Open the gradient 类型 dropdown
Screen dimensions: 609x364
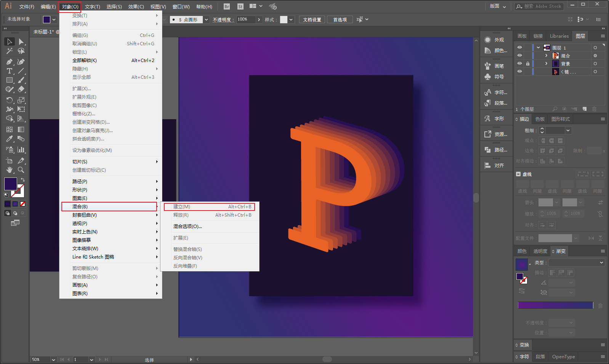pyautogui.click(x=576, y=263)
